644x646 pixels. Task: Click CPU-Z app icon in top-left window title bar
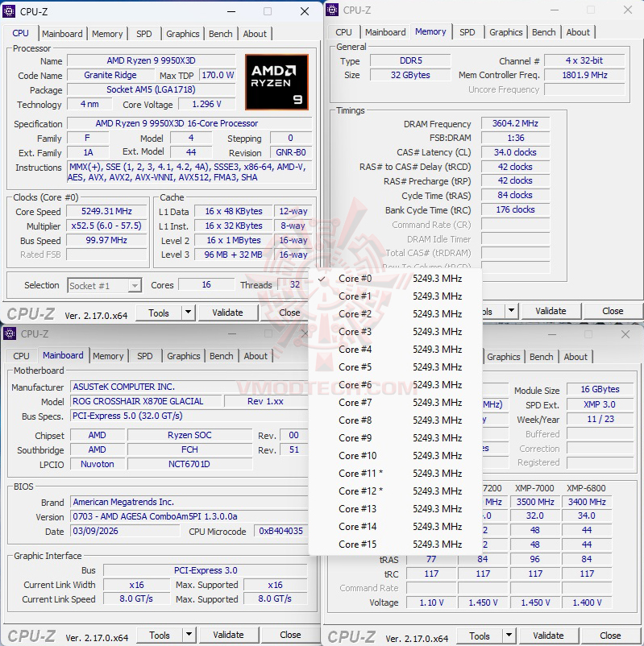9,11
